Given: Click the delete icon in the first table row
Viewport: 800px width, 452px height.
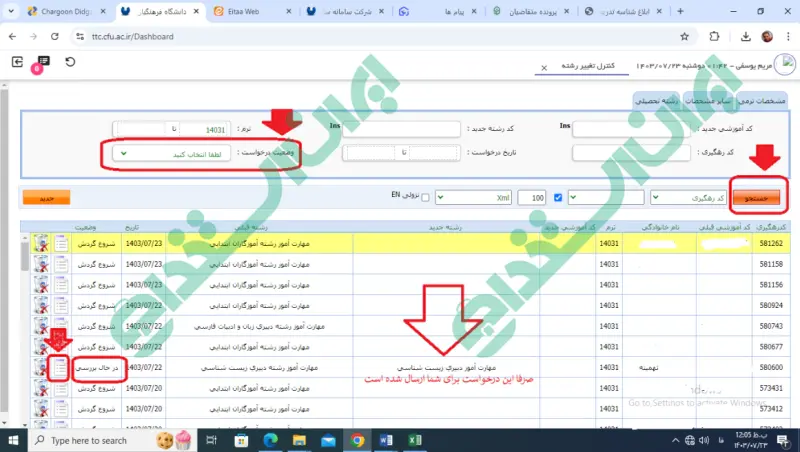Looking at the screenshot, I should pos(41,243).
